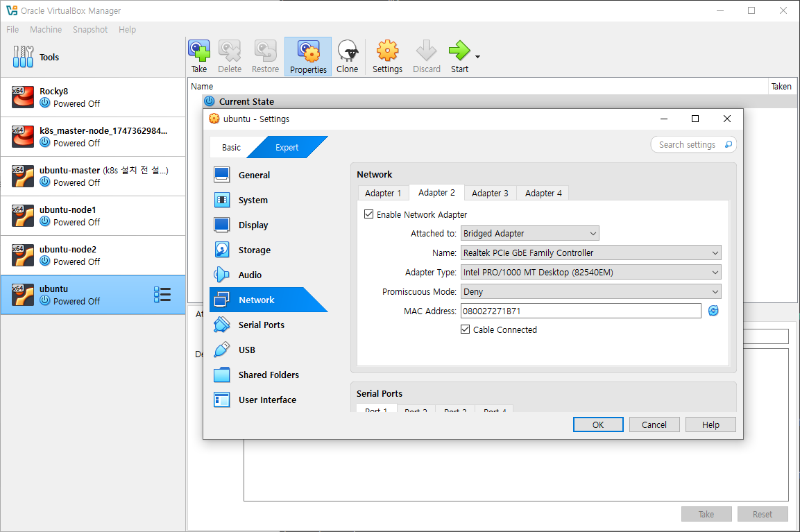Select the ubuntu-node2 virtual machine

point(93,255)
